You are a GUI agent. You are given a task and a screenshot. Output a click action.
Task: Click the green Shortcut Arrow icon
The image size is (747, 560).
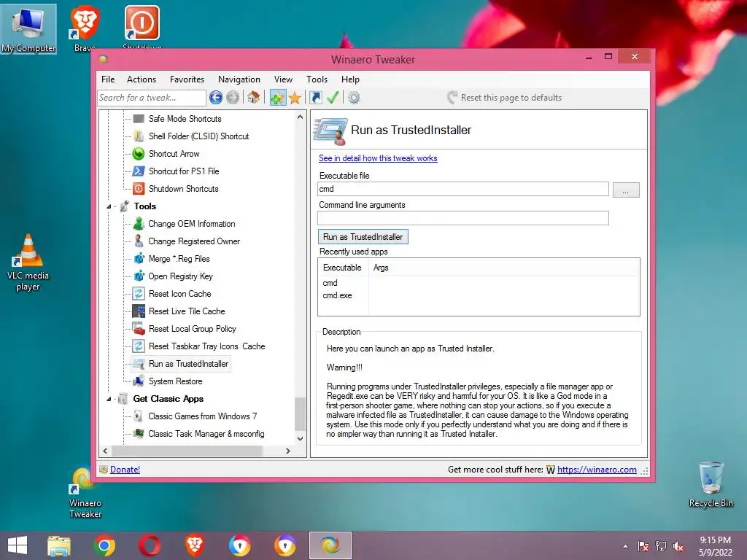pyautogui.click(x=139, y=153)
